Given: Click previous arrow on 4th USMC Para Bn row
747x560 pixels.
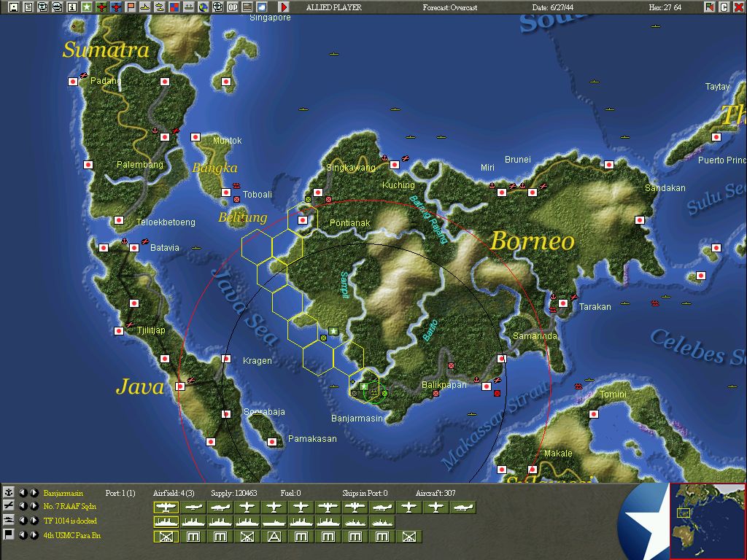Looking at the screenshot, I should click(x=23, y=534).
